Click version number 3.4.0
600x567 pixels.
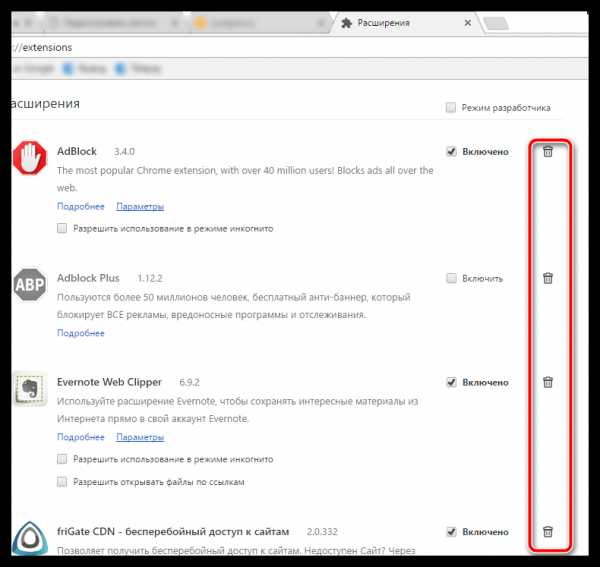coord(124,152)
